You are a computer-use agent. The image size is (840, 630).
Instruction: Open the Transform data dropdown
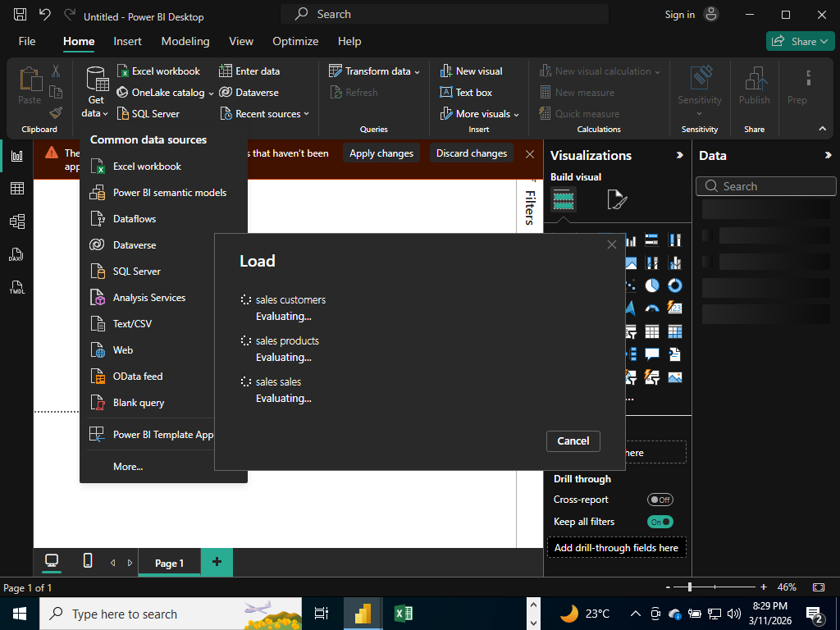tap(418, 72)
